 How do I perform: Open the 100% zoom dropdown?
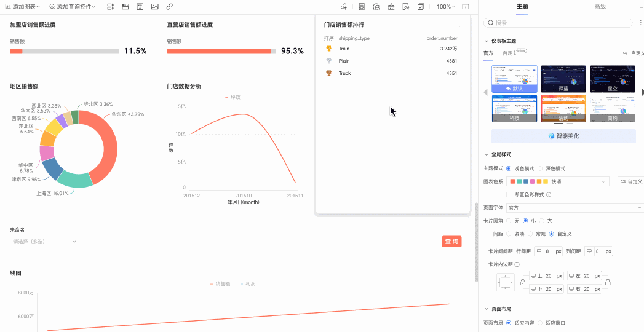pos(445,7)
